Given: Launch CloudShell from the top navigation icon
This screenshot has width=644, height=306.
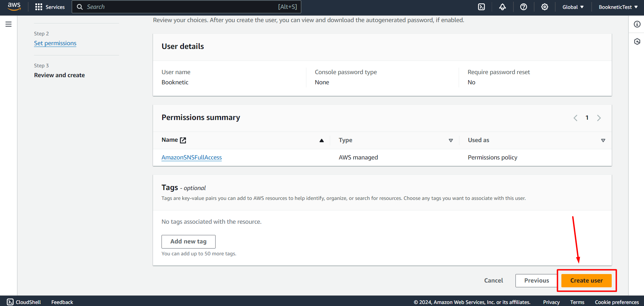Looking at the screenshot, I should point(481,7).
